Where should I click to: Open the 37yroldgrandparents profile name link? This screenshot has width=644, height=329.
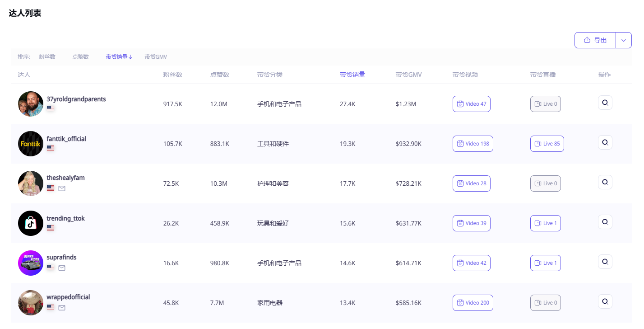click(x=76, y=99)
